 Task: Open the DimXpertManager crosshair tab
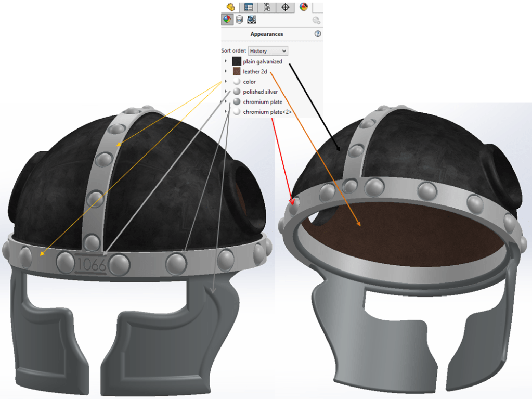coord(285,7)
